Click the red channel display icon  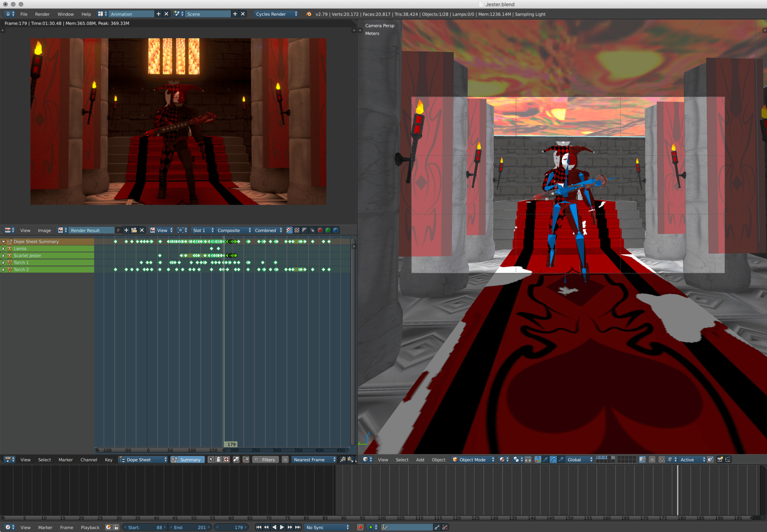(320, 230)
